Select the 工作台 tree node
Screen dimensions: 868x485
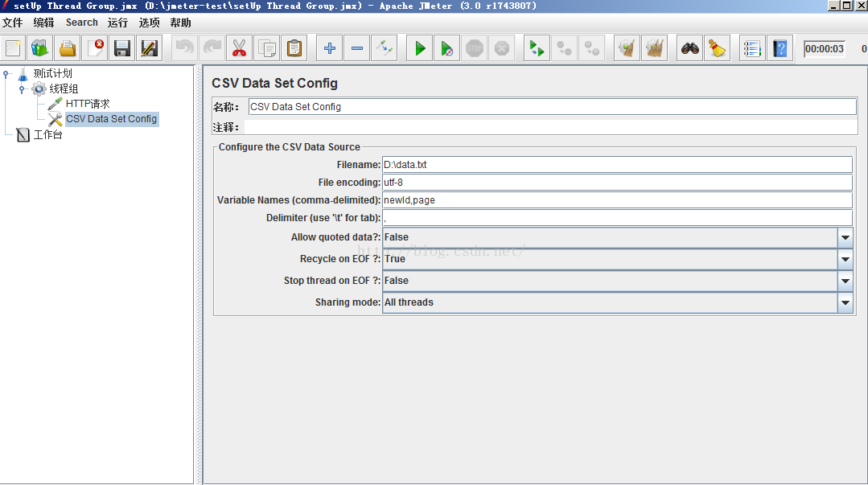[47, 134]
